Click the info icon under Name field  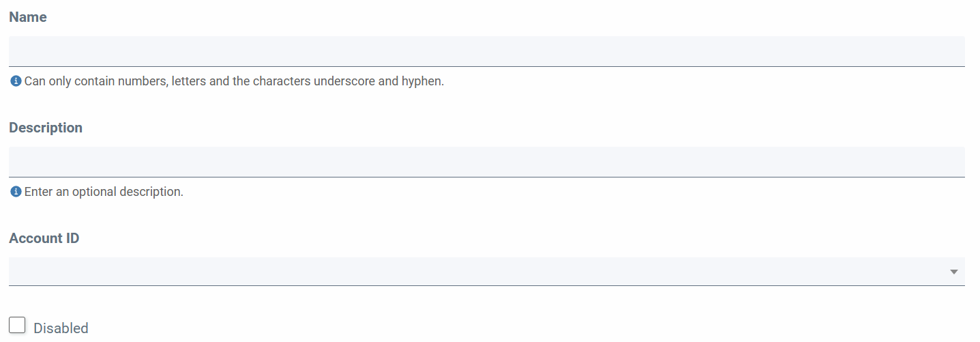click(x=16, y=81)
